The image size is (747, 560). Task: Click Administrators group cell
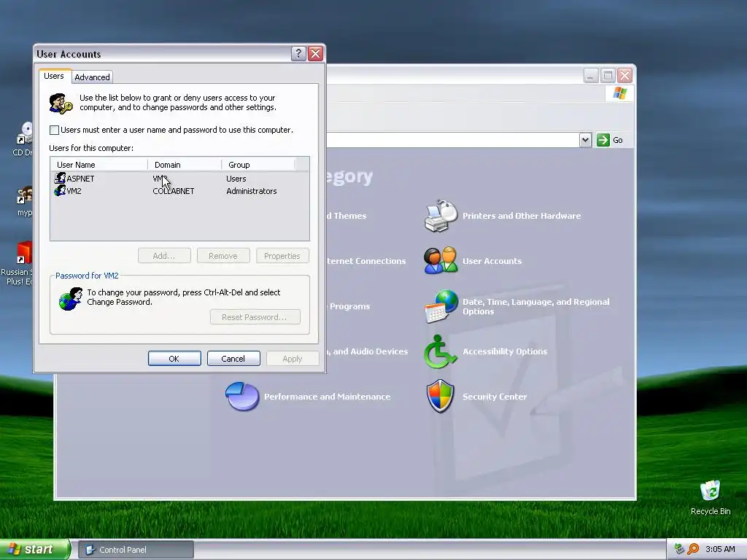tap(252, 191)
